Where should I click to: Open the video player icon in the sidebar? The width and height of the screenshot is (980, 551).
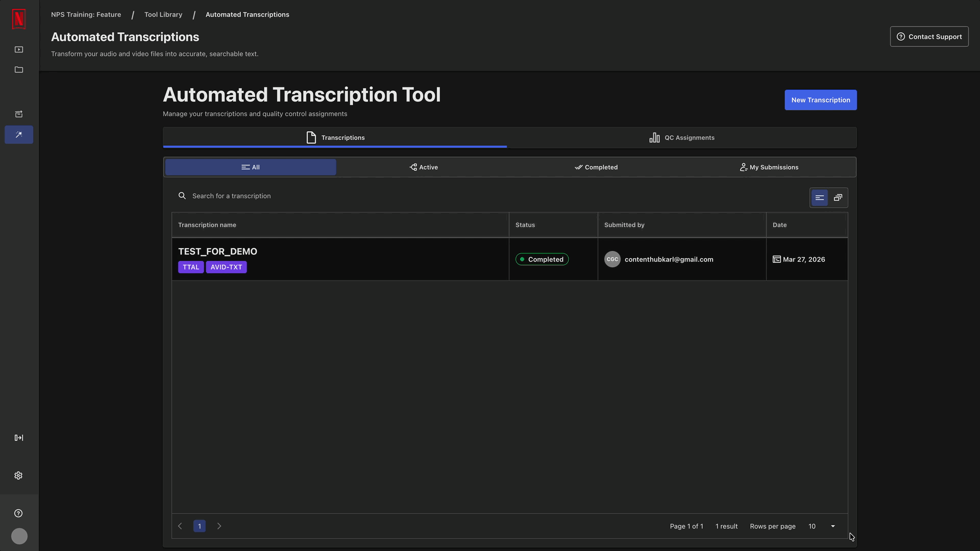(18, 49)
